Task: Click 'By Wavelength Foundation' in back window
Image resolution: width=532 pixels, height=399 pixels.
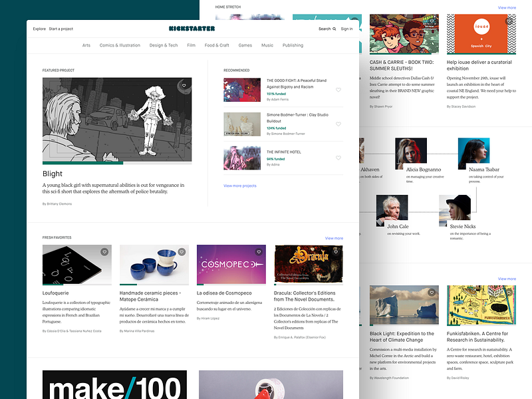Action: coord(389,378)
